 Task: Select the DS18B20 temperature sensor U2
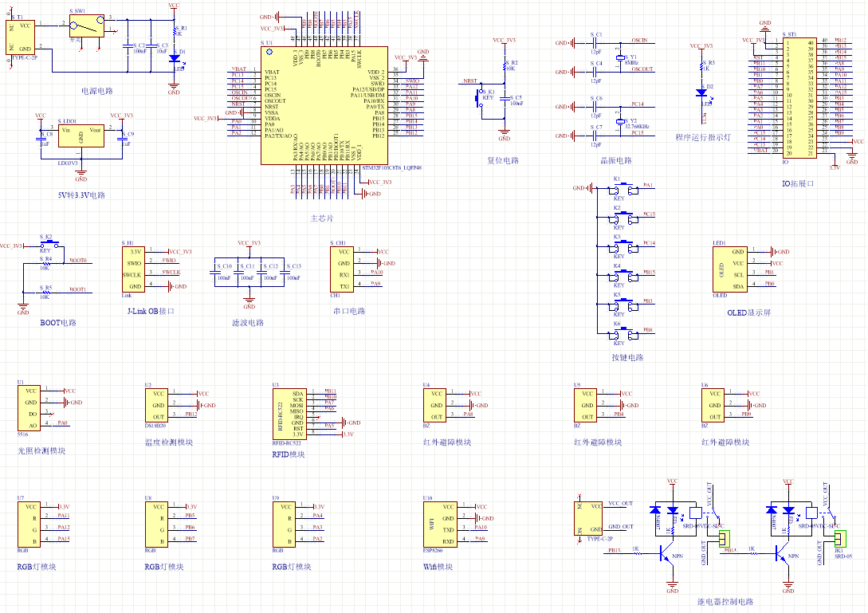click(x=158, y=405)
